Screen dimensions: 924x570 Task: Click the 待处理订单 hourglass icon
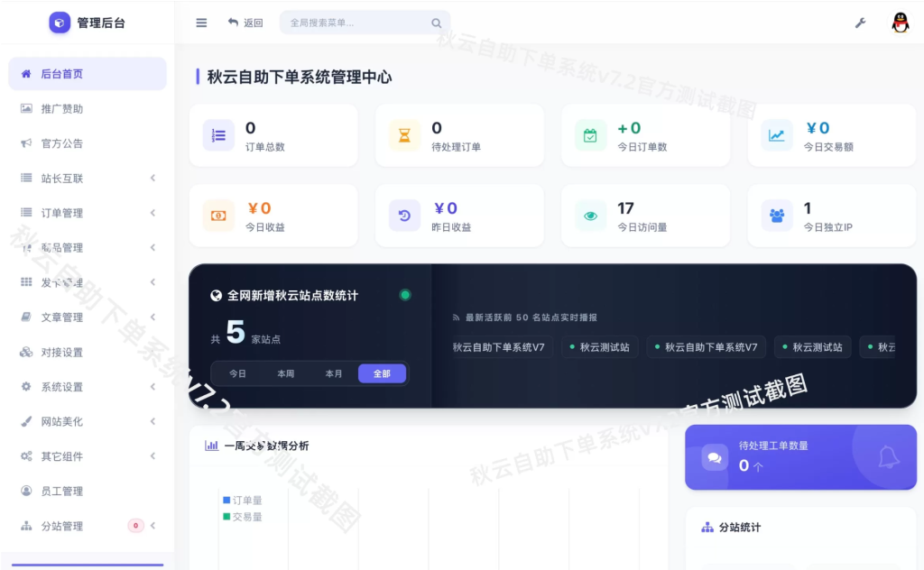click(x=404, y=135)
